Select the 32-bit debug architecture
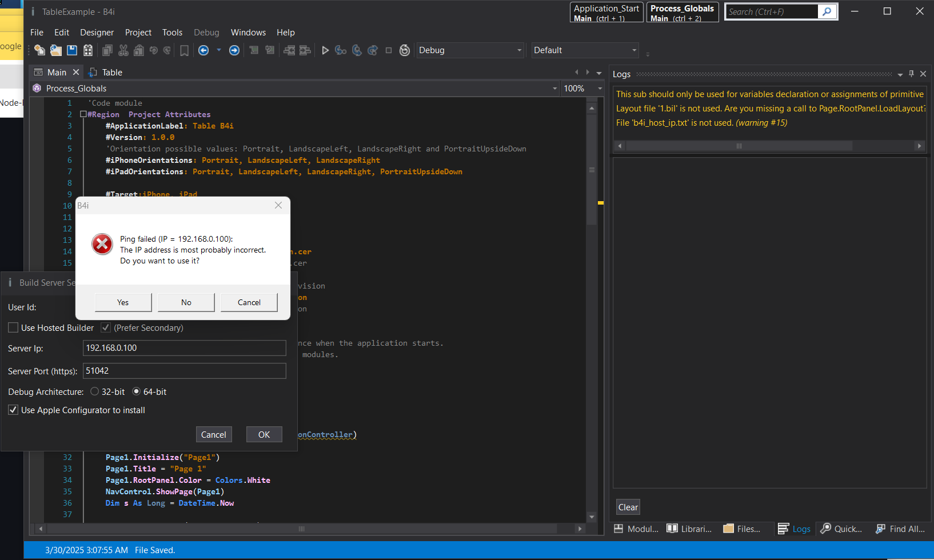 [95, 391]
